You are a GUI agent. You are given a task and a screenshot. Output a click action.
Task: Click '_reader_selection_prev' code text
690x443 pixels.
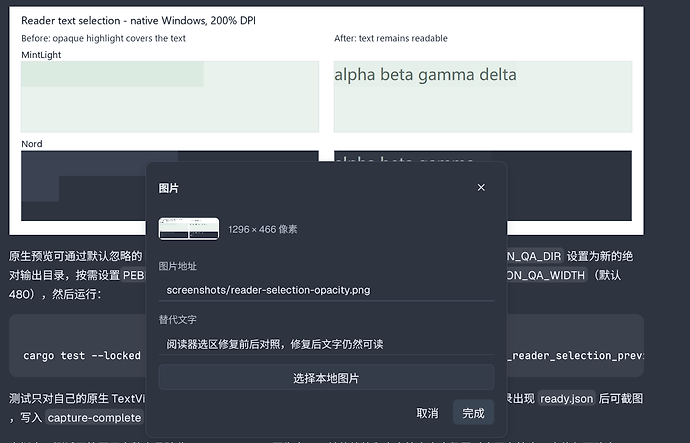(x=575, y=355)
